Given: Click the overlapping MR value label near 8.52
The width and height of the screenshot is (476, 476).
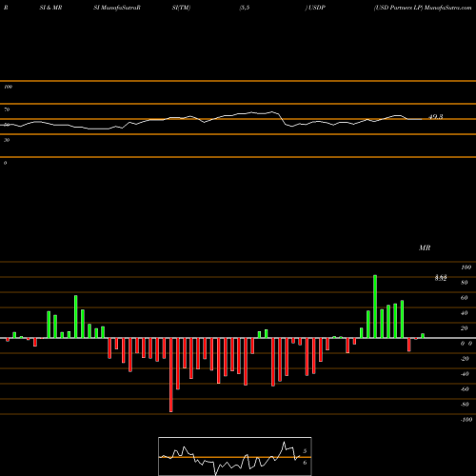Looking at the screenshot, I should (x=441, y=278).
